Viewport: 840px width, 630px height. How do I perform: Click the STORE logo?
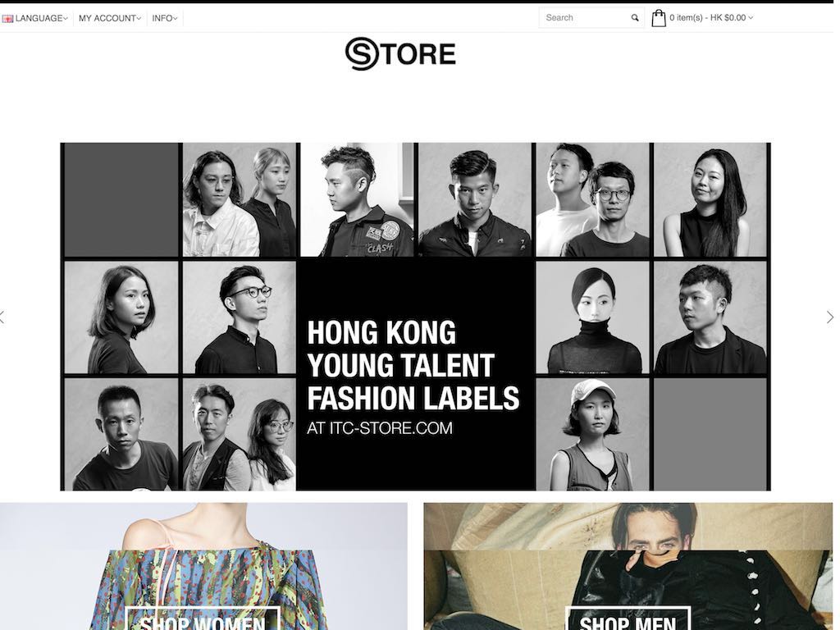click(400, 53)
